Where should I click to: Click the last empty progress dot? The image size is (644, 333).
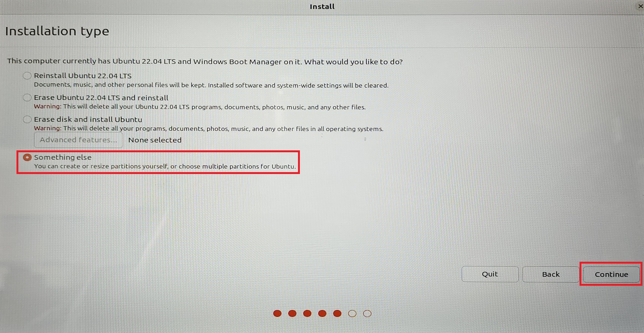coord(367,313)
